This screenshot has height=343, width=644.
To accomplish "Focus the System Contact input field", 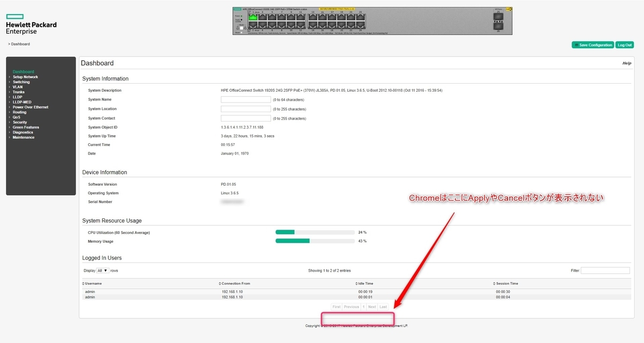I will [x=246, y=118].
